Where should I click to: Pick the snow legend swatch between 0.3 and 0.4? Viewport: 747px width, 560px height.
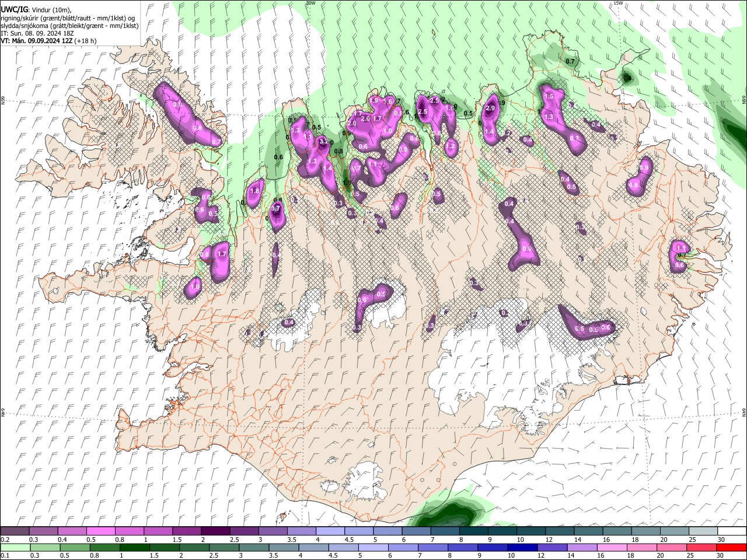pos(43,531)
